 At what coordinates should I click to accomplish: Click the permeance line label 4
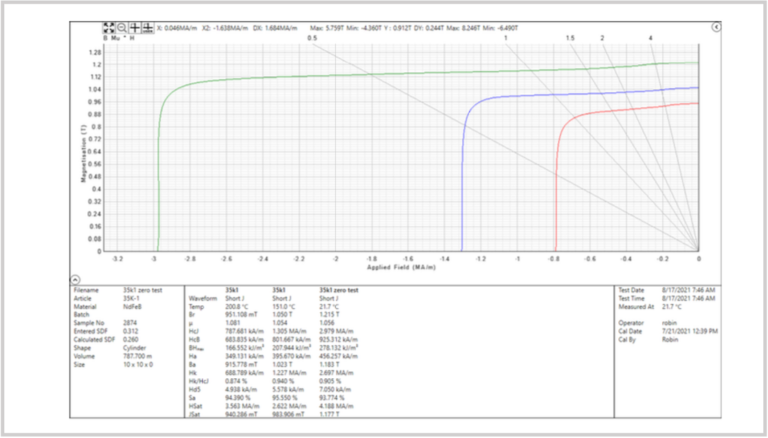point(651,38)
